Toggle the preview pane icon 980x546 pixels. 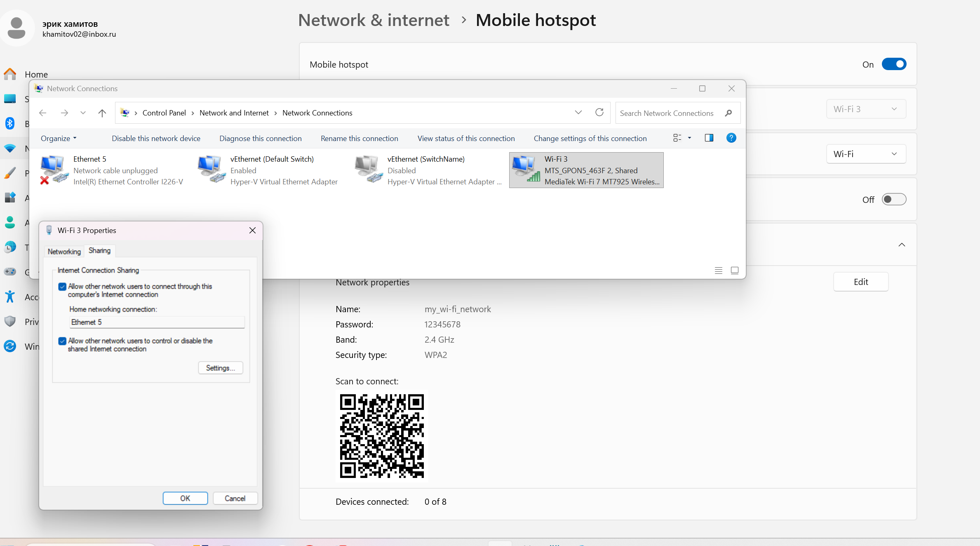709,138
